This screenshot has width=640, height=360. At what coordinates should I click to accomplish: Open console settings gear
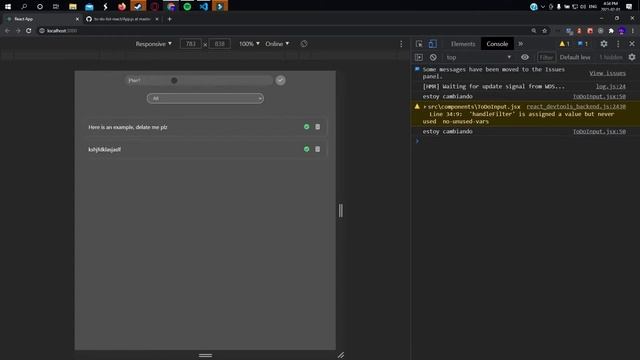click(x=632, y=57)
